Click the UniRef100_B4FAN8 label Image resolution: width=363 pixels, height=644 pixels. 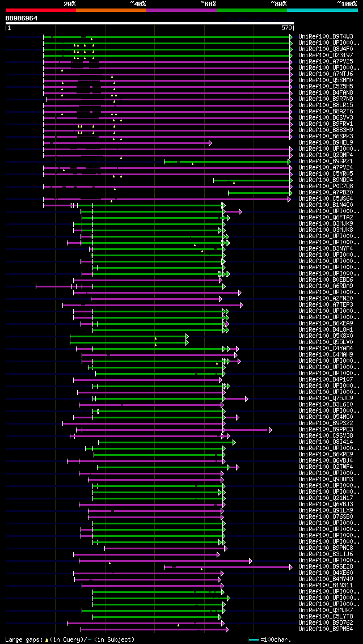tap(326, 93)
